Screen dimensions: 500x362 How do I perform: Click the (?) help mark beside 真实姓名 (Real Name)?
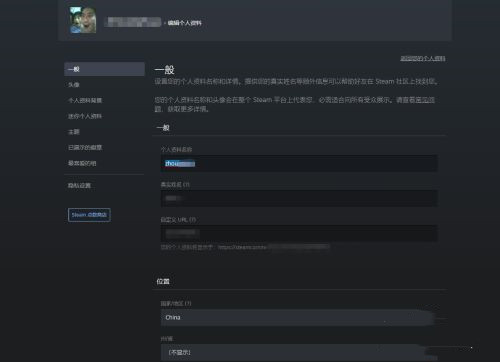tap(186, 185)
